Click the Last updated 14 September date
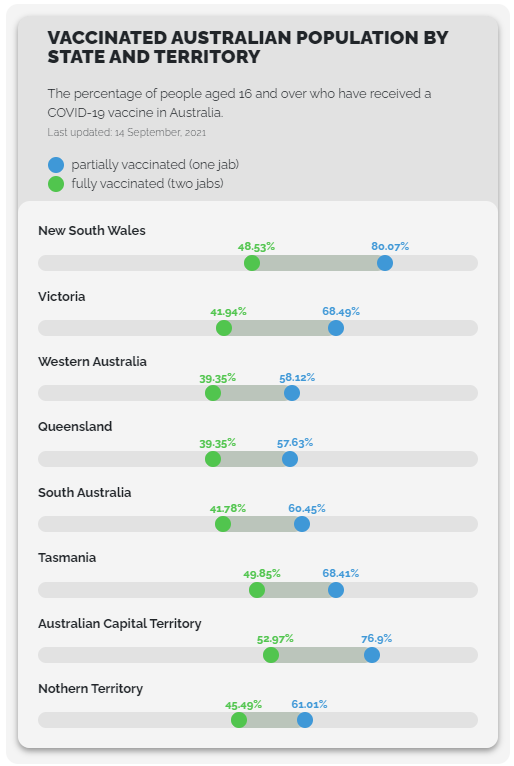The height and width of the screenshot is (766, 514). [127, 132]
